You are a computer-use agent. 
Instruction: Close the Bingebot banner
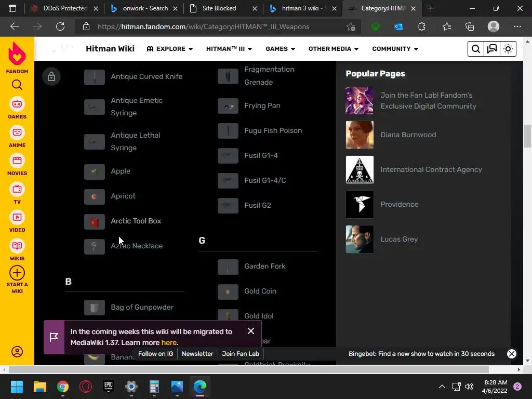click(x=511, y=354)
